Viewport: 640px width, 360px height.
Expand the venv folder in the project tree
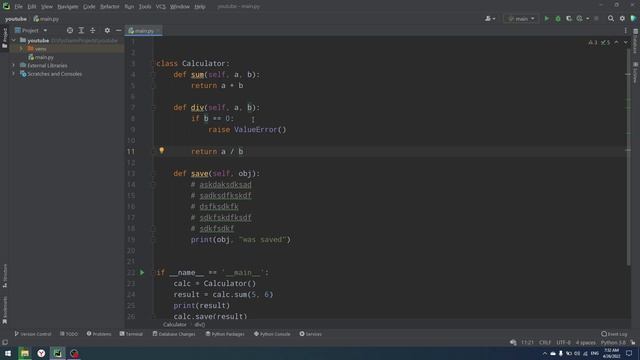click(x=21, y=49)
